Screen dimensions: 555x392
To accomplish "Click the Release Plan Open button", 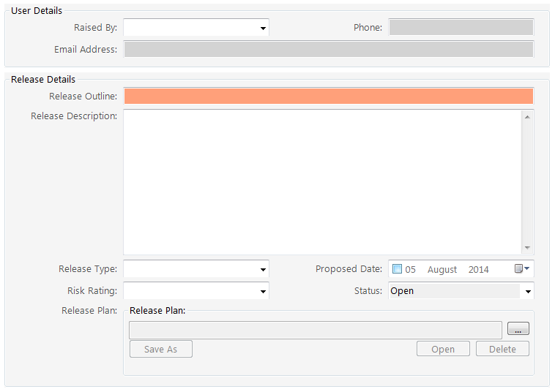I will 443,349.
